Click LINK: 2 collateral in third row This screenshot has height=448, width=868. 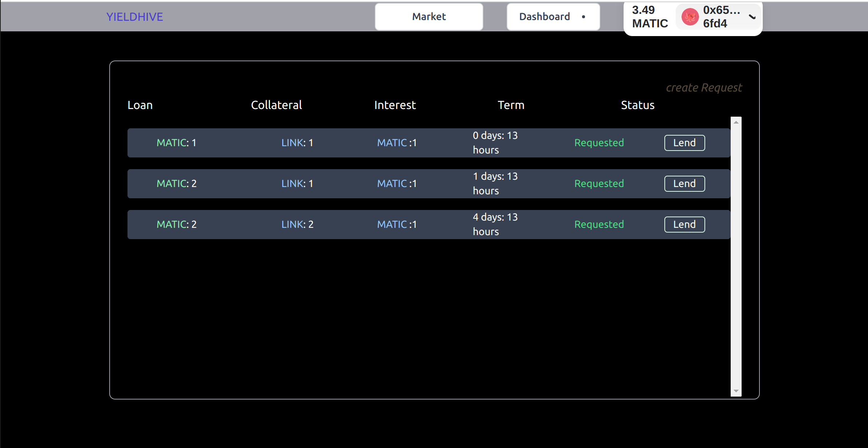pos(297,225)
